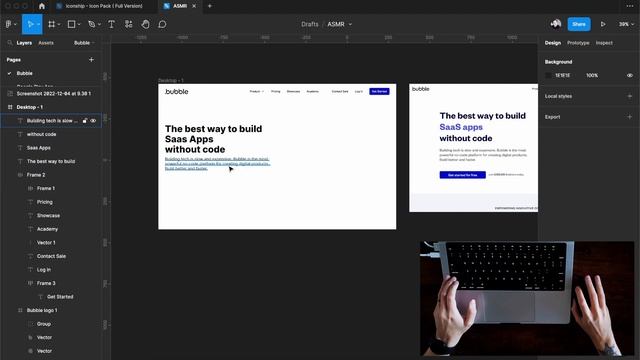This screenshot has width=640, height=360.
Task: Select the Bubble page
Action: [x=24, y=73]
